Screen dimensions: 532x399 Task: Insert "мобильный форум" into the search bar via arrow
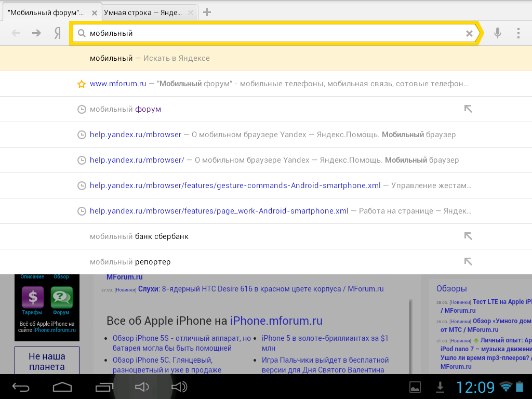click(x=468, y=109)
